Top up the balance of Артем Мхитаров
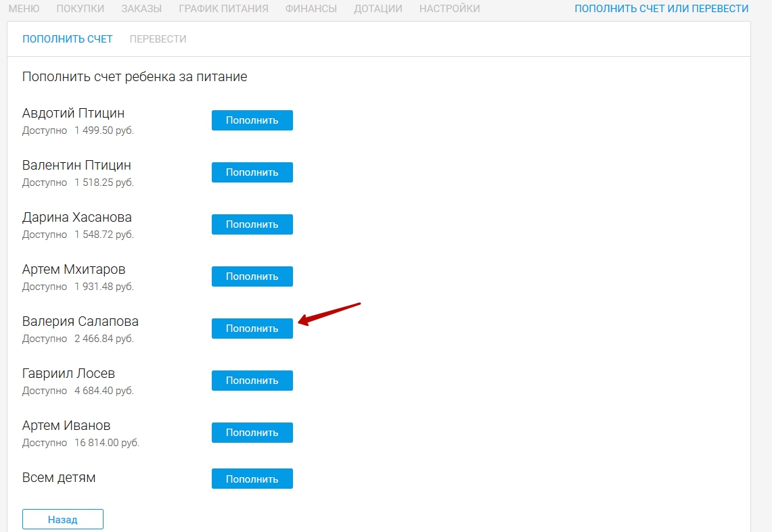Image resolution: width=772 pixels, height=532 pixels. 252,277
